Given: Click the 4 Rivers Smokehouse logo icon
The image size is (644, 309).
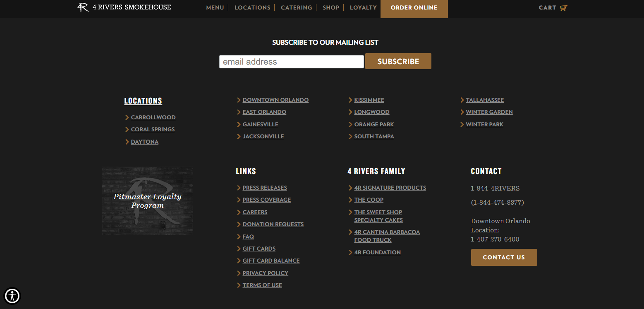Looking at the screenshot, I should [x=83, y=7].
